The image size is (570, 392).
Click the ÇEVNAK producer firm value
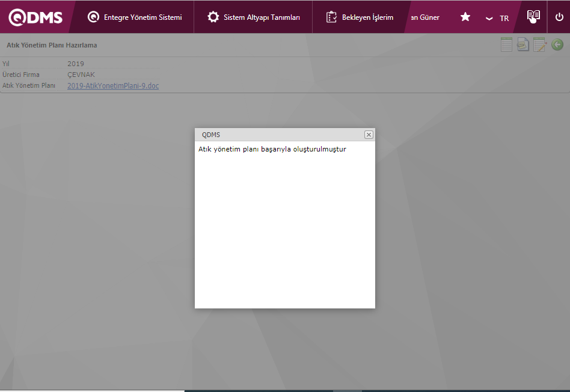[81, 75]
